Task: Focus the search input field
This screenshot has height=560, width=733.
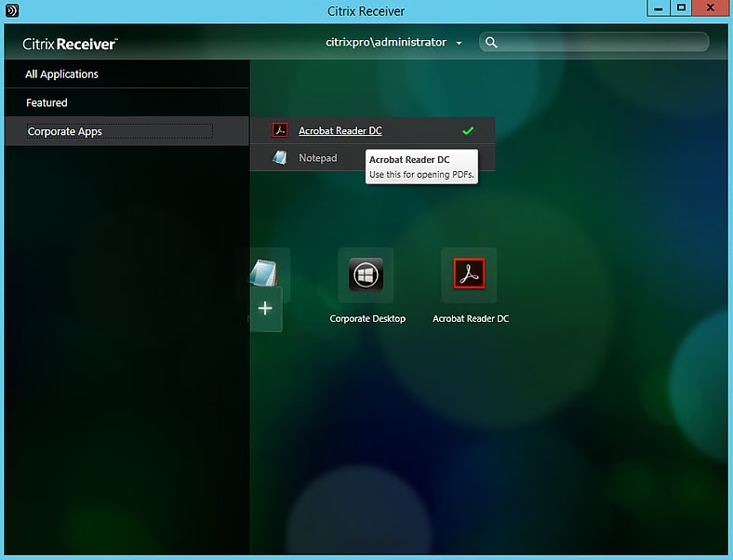Action: (x=594, y=42)
